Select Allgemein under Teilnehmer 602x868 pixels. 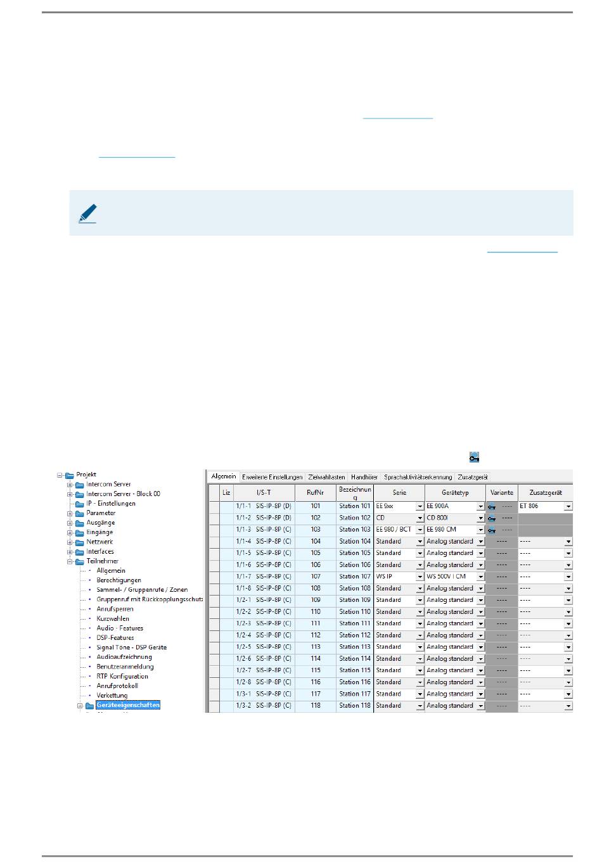[111, 571]
